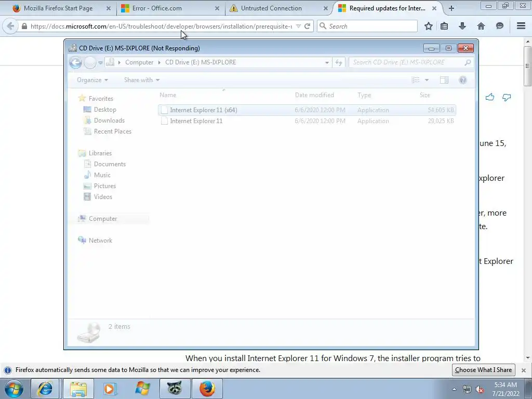Image resolution: width=532 pixels, height=399 pixels.
Task: Open the Firefox chat bubble icon
Action: tap(499, 26)
